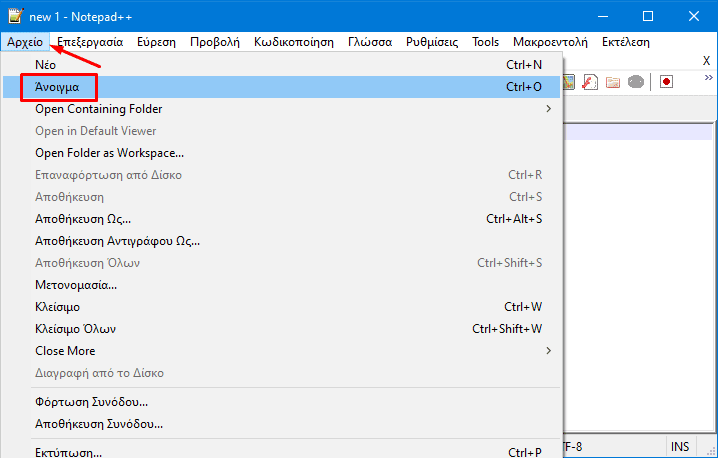718x458 pixels.
Task: Open the Εύρεση menu
Action: click(156, 42)
